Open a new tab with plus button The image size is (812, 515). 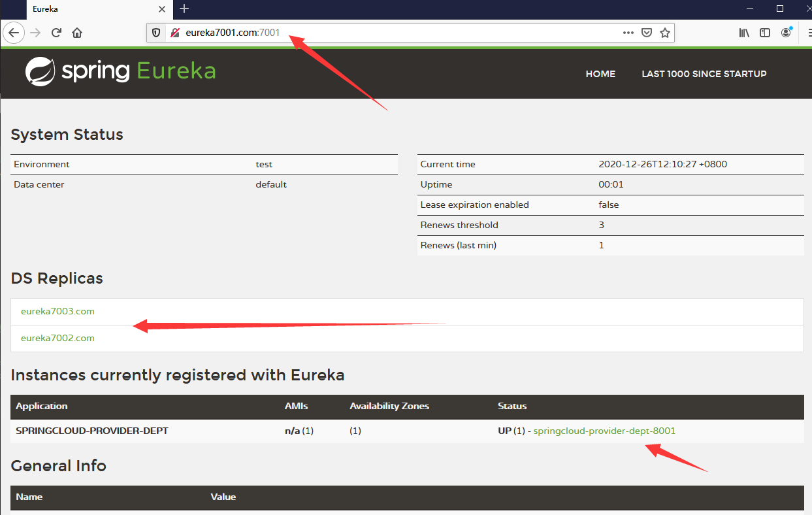point(184,8)
